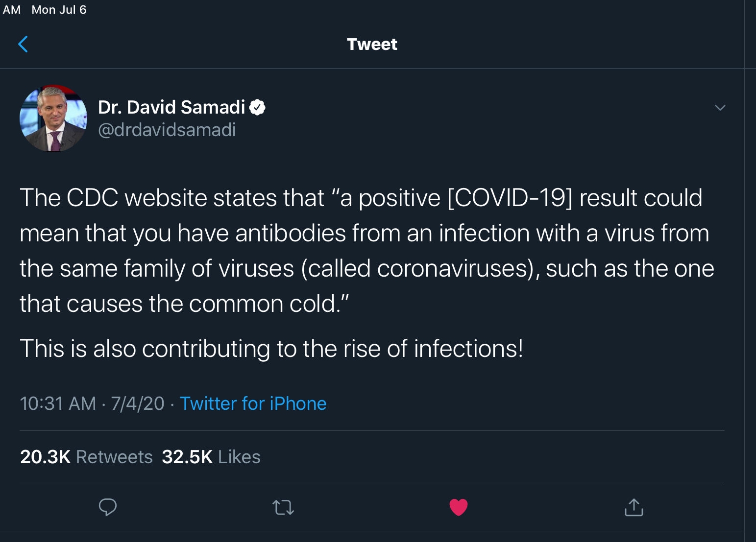Open the share sheet icon

(634, 507)
